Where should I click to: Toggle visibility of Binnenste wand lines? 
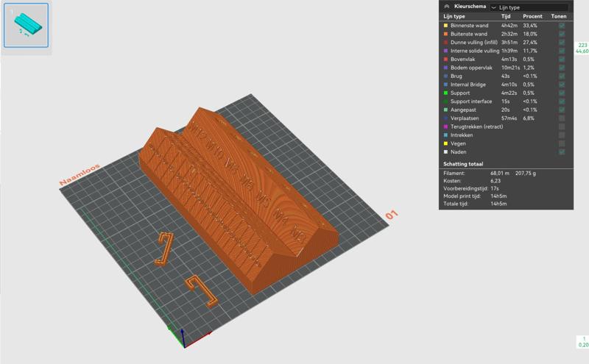562,26
